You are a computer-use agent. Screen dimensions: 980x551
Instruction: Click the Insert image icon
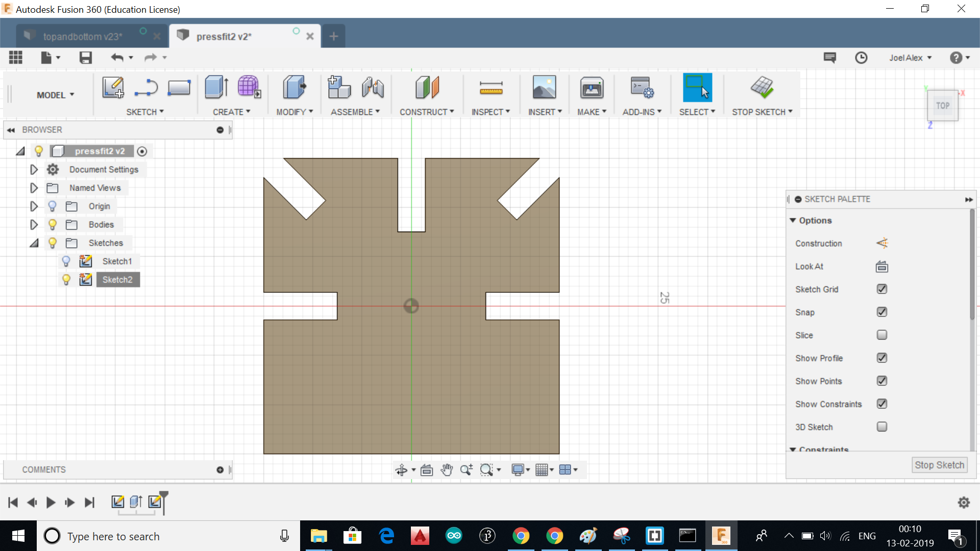click(544, 87)
